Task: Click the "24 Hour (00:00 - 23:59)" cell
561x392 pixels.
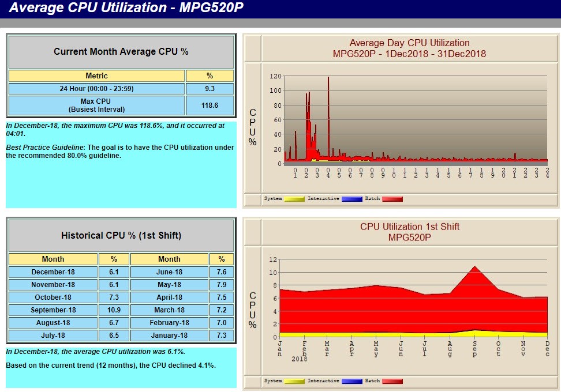Action: [96, 89]
